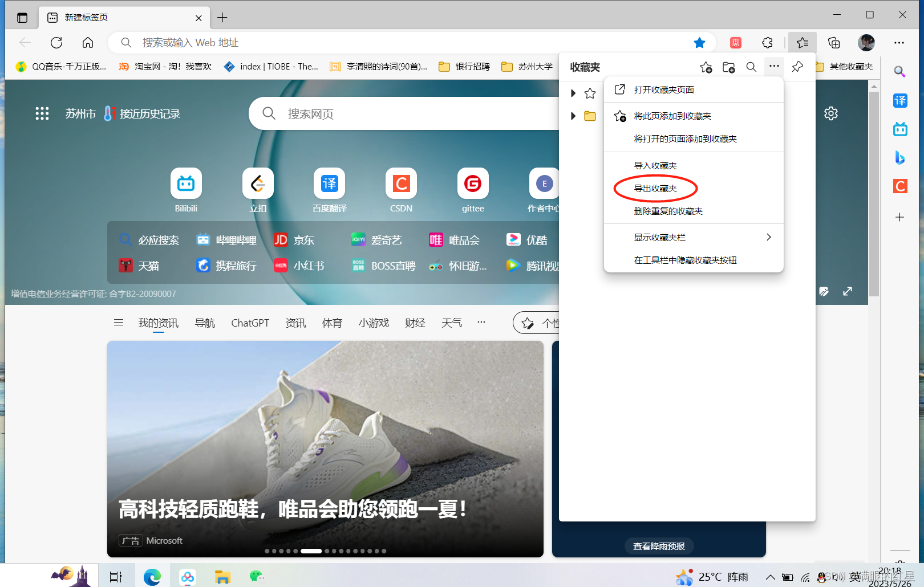Expand the favorites bar folder chevron
Screen dimensions: 924x587
pos(573,93)
